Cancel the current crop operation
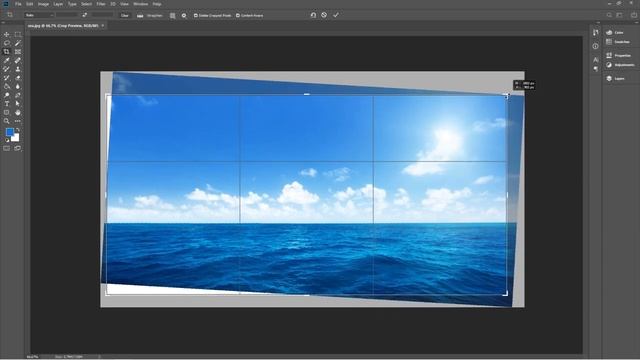 point(324,15)
